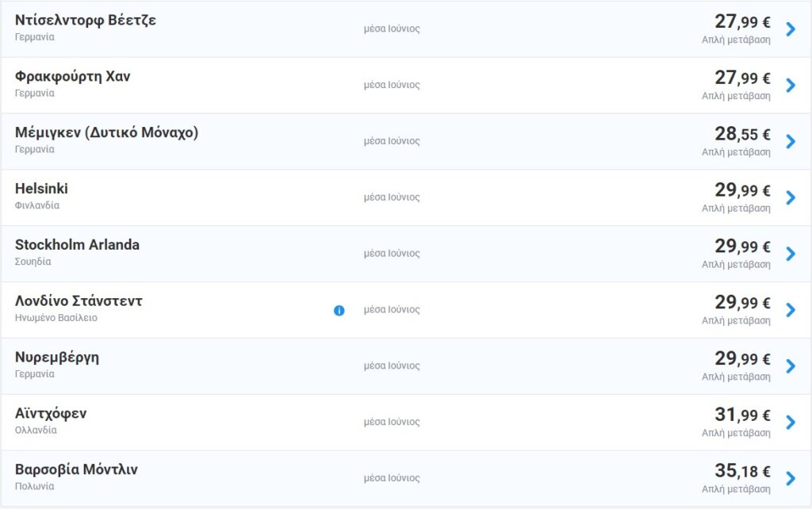Screen dimensions: 812x509
Task: Select the Ντίσελντορφ Βέετζε destination name
Action: click(x=86, y=21)
